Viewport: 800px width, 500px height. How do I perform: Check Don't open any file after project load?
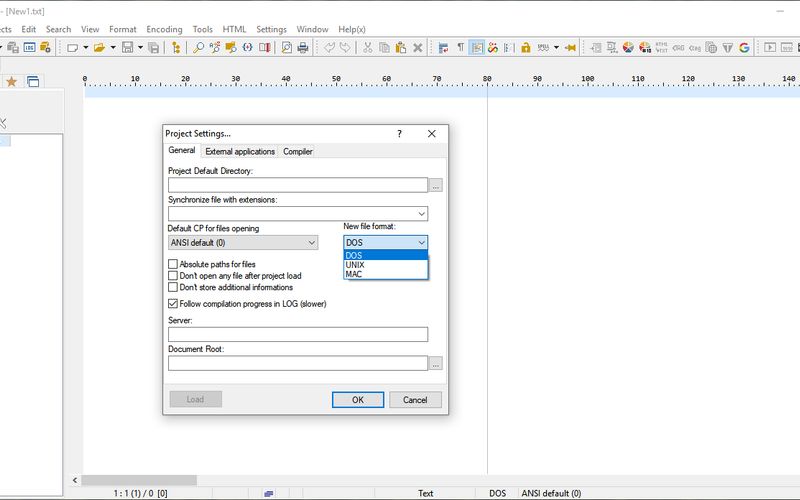click(x=173, y=276)
